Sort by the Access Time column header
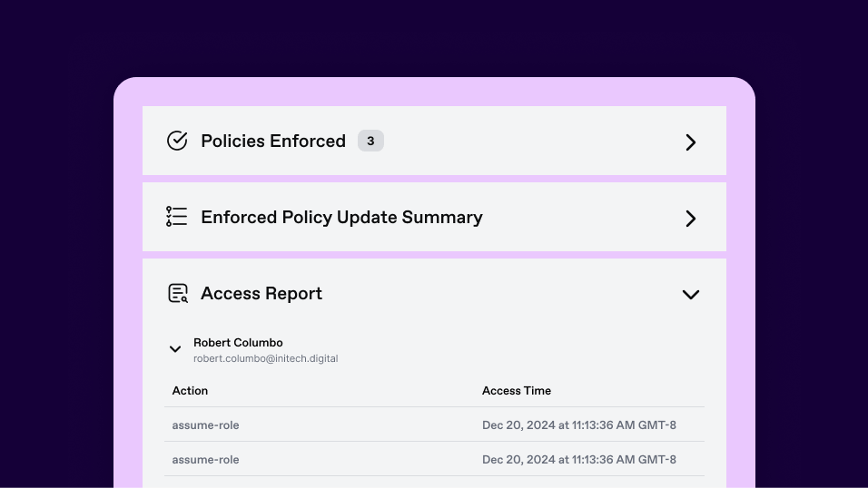 pos(516,390)
